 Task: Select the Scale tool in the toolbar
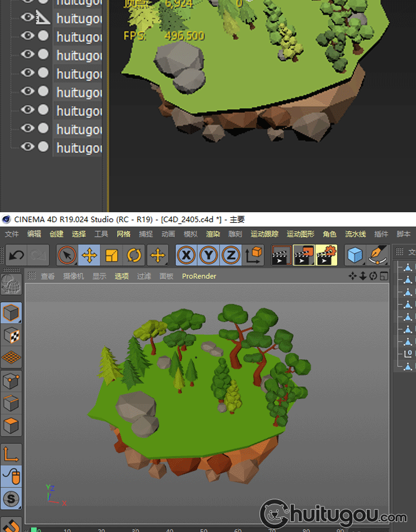[111, 255]
